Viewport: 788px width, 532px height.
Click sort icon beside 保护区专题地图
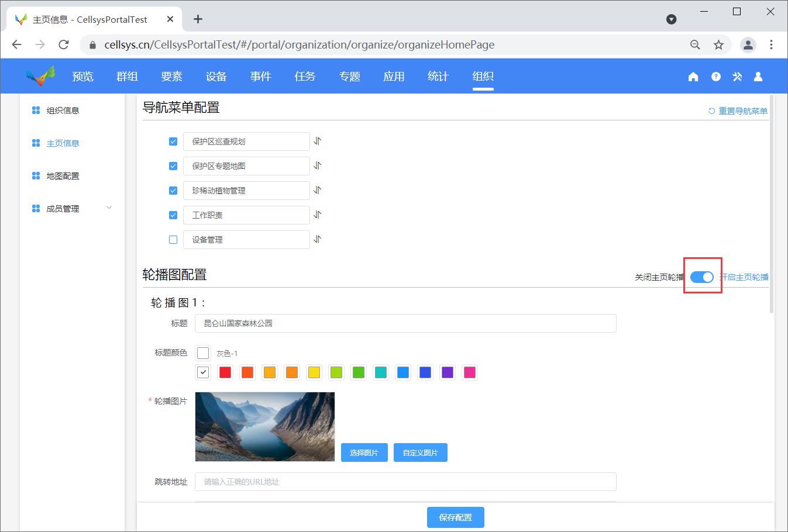pos(318,165)
